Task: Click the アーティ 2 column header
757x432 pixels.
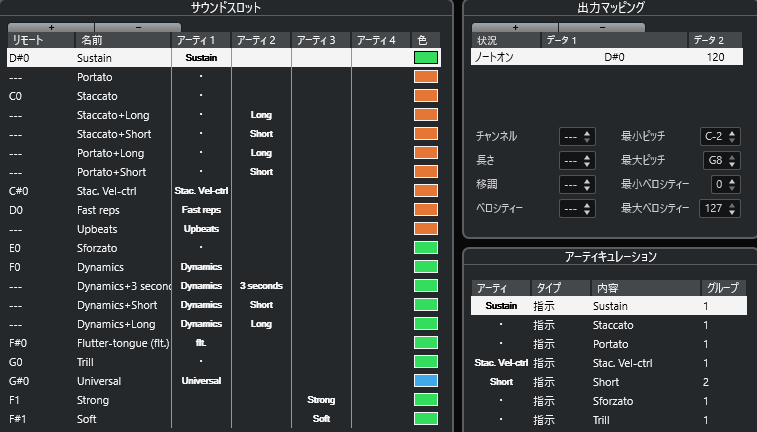Action: coord(261,40)
